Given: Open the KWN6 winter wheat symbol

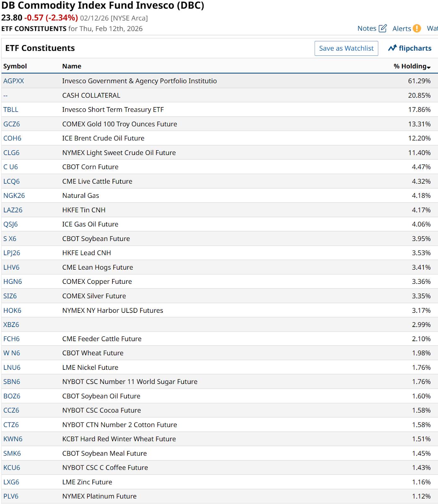Looking at the screenshot, I should 13,439.
